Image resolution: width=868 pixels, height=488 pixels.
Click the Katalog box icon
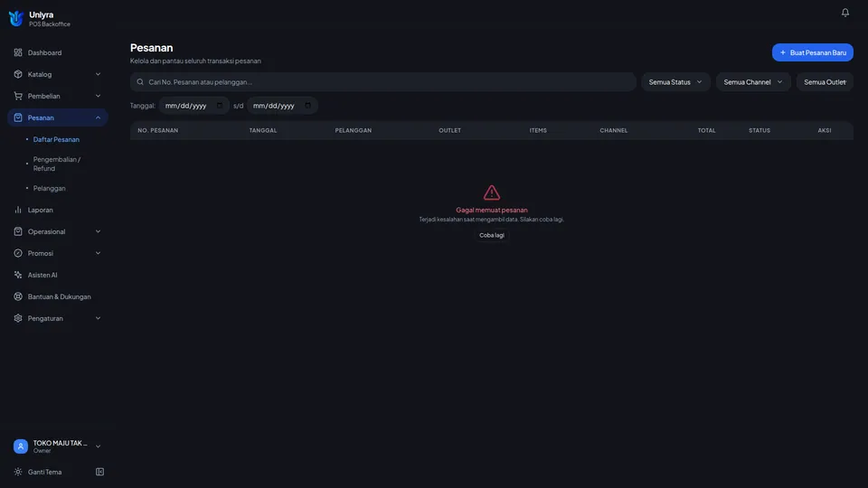[18, 74]
